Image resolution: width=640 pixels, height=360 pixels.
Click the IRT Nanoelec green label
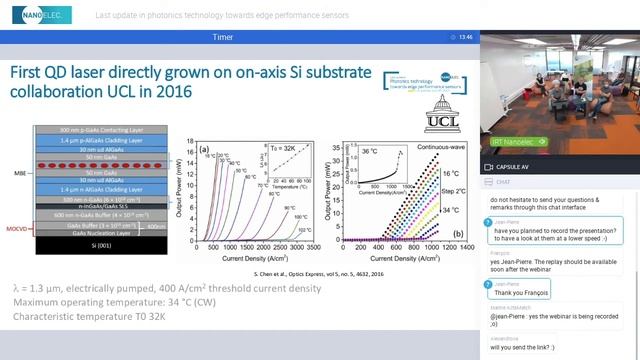tap(519, 142)
